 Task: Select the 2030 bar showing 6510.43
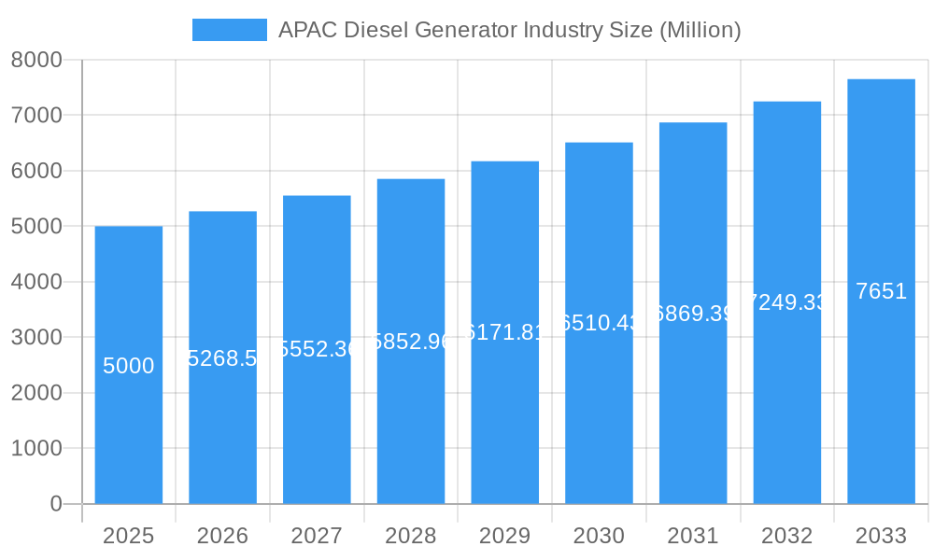click(600, 317)
